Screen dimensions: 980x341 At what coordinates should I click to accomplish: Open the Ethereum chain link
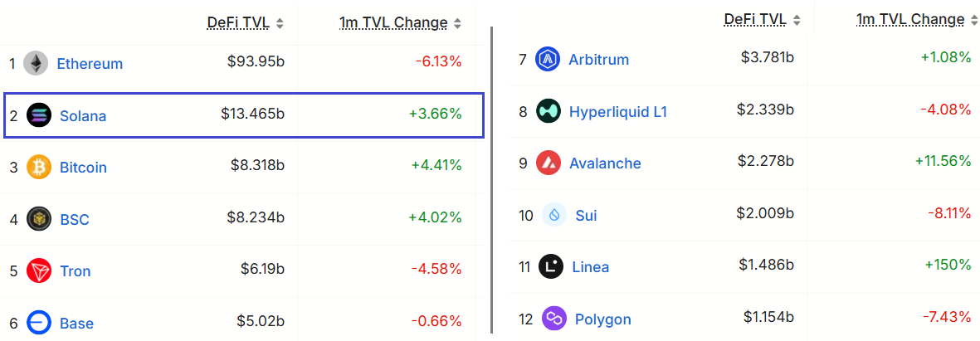90,64
